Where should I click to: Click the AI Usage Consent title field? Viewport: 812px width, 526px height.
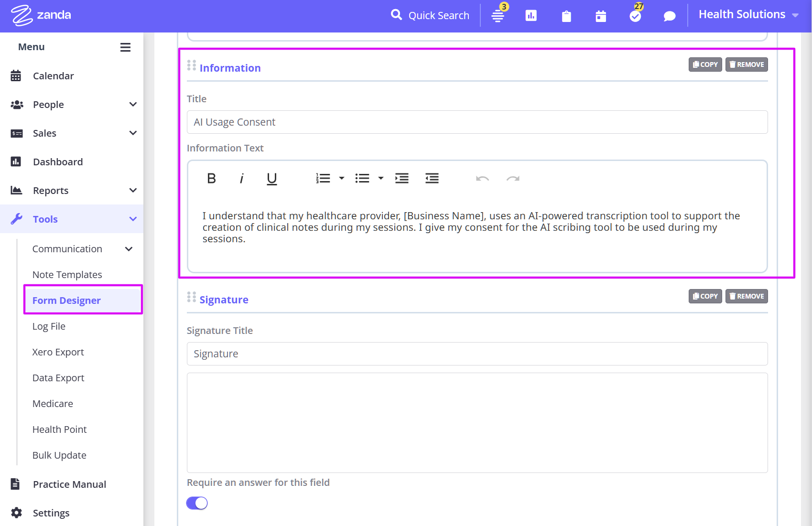click(x=477, y=122)
